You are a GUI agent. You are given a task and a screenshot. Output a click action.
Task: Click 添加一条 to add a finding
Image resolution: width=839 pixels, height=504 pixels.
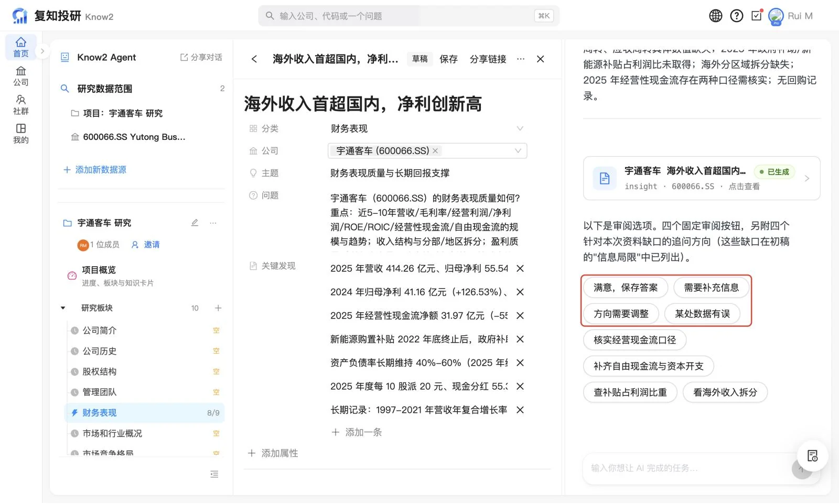coord(357,432)
